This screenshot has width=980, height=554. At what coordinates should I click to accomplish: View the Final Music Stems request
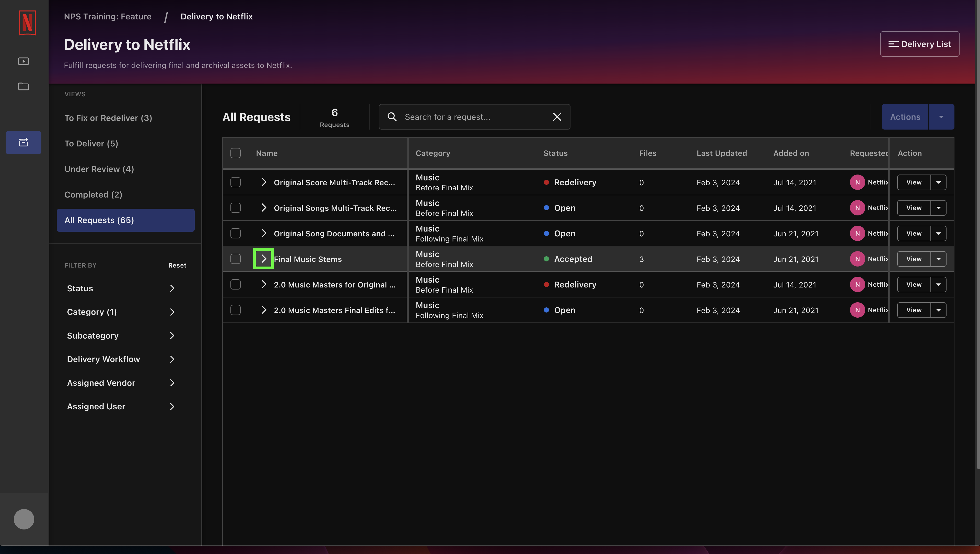pos(913,259)
